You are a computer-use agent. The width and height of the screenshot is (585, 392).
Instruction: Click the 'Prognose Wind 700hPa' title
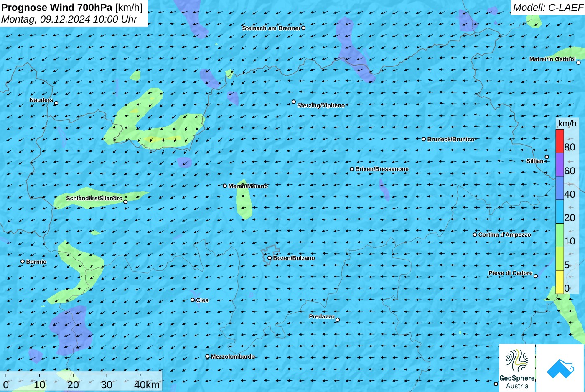(57, 8)
